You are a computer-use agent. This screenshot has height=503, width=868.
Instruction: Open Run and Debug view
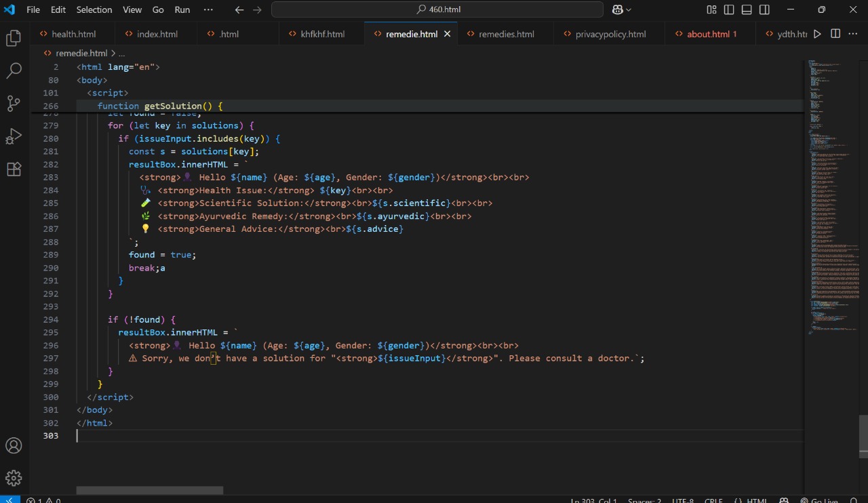tap(14, 136)
